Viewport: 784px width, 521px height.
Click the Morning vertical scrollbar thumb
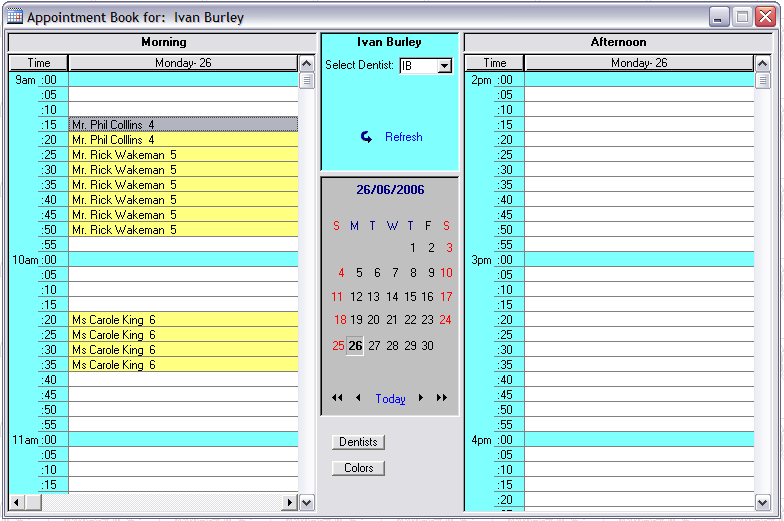coord(306,80)
